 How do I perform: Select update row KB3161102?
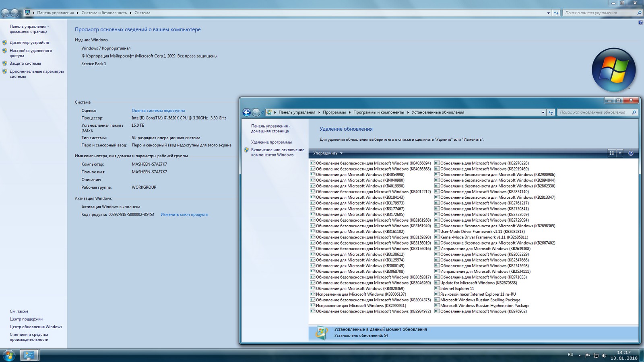click(357, 232)
